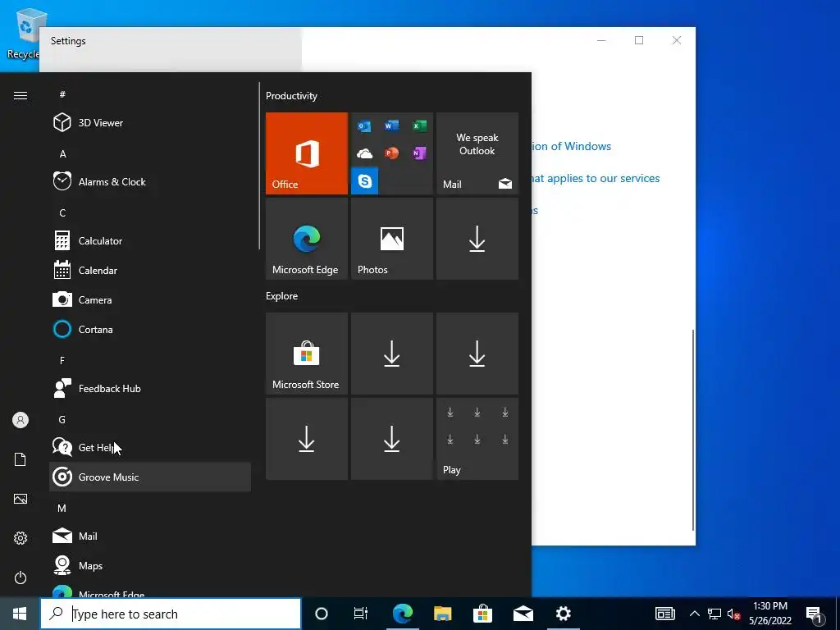Open the 'ion of Windows' link in Settings
The image size is (840, 630).
(x=572, y=146)
